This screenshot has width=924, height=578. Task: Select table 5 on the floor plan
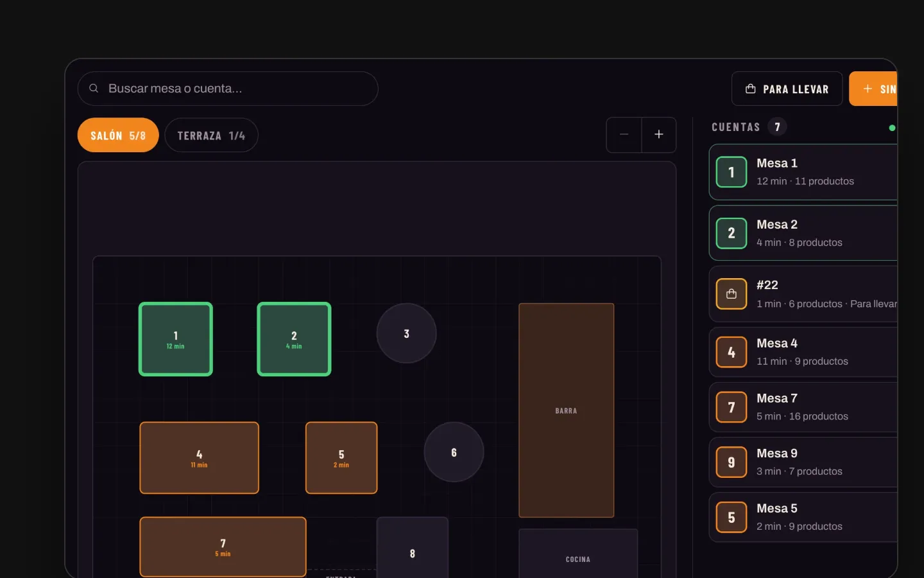(x=341, y=458)
